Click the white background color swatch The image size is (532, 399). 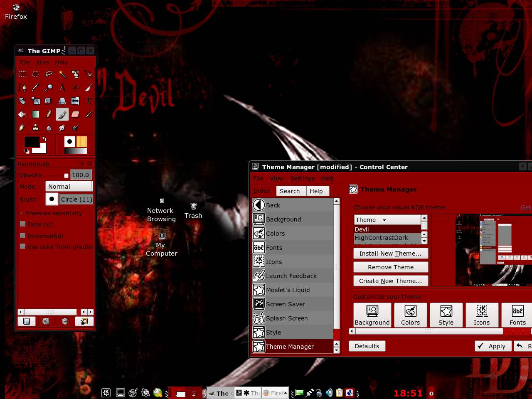(43, 149)
